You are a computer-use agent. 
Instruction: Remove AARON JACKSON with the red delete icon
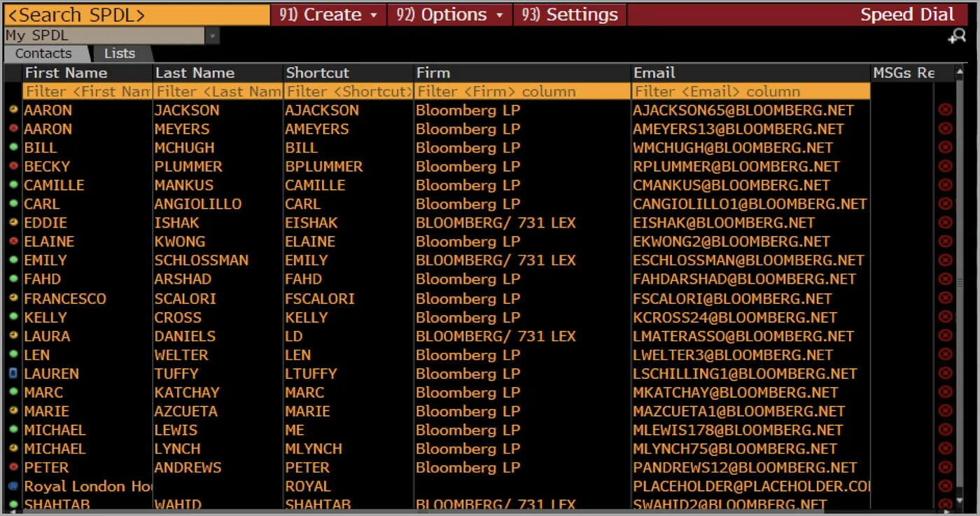[945, 110]
